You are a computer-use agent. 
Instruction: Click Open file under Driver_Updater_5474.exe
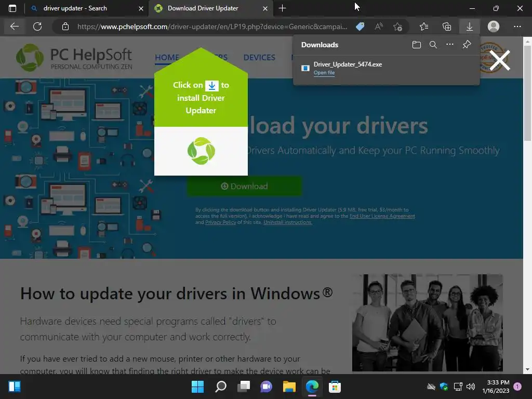324,73
